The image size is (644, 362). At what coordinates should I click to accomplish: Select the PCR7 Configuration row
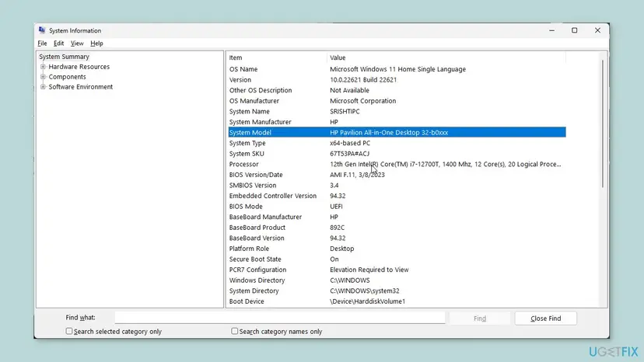(397, 270)
